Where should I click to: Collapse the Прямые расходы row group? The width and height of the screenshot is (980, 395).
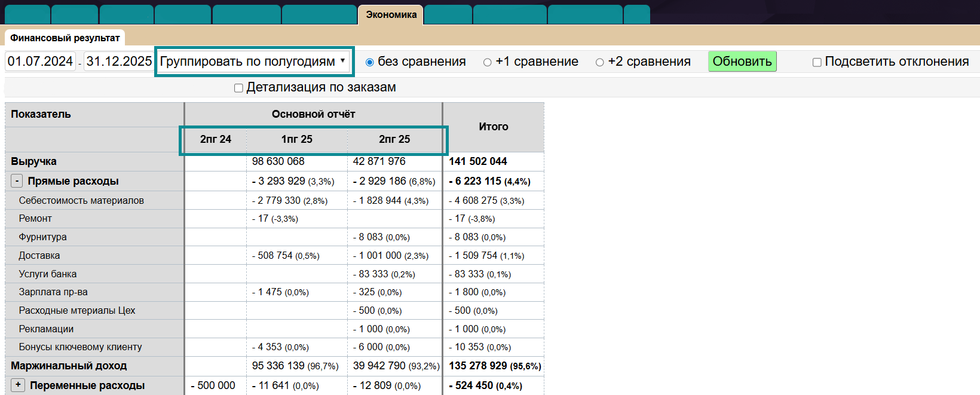click(x=17, y=181)
